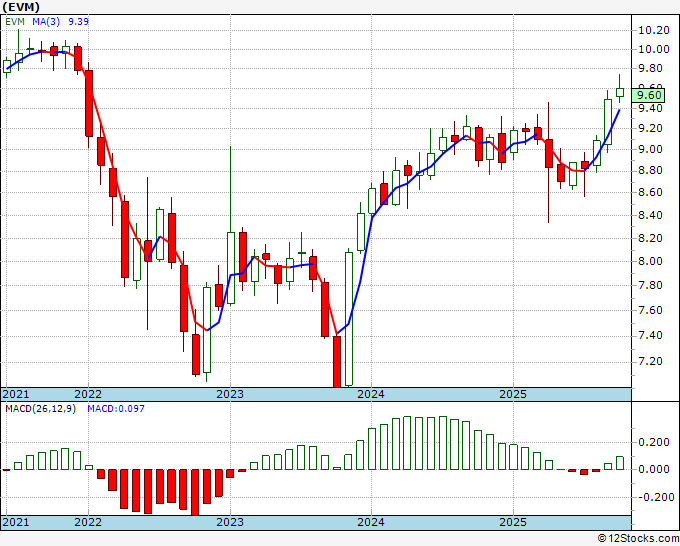
Task: Click the 9.00 price axis label
Action: click(x=651, y=149)
